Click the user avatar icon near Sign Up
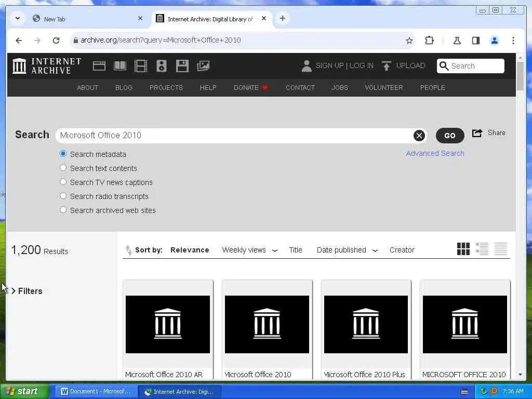 307,66
